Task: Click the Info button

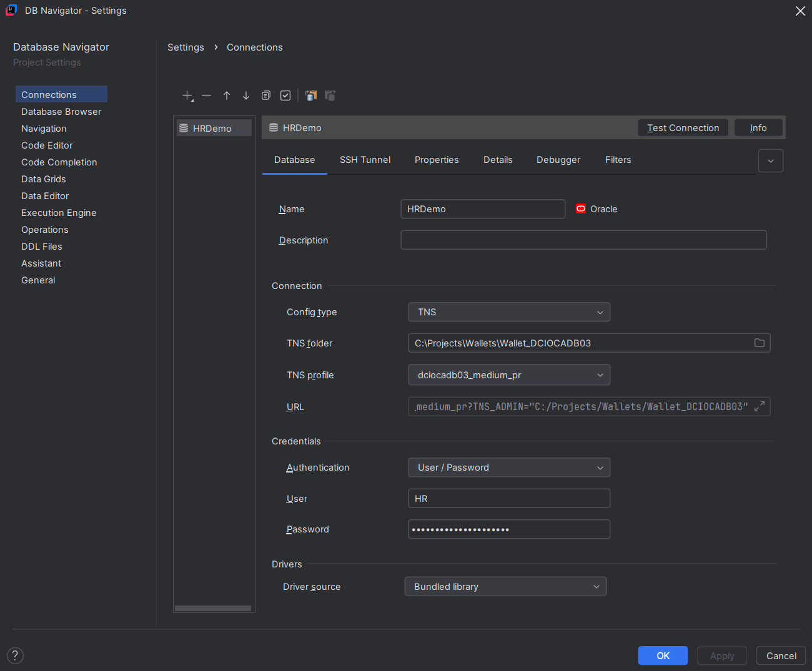Action: point(758,127)
